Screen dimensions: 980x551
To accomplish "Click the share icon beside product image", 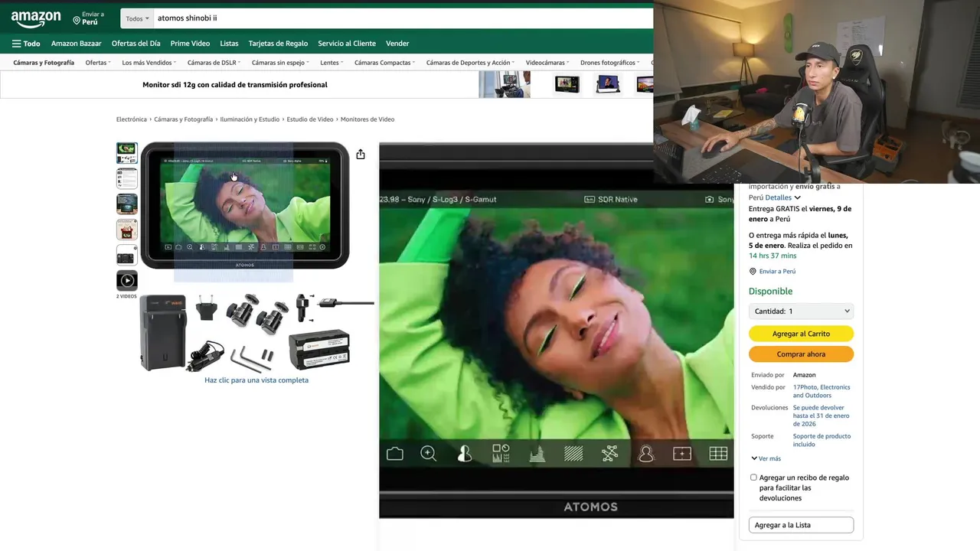I will (361, 155).
